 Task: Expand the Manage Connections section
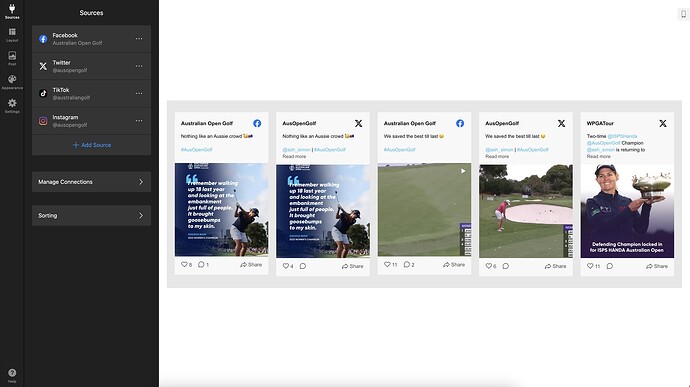tap(92, 182)
